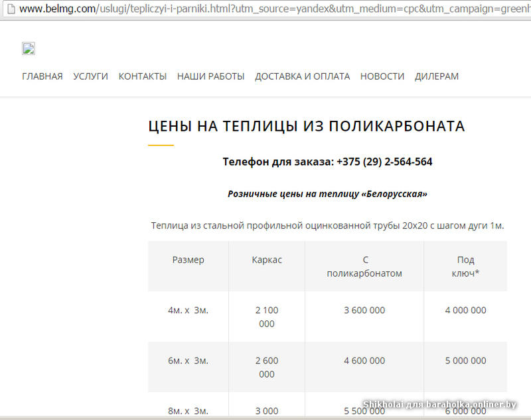Image resolution: width=531 pixels, height=420 pixels.
Task: Click the page icon in address bar
Action: point(11,9)
